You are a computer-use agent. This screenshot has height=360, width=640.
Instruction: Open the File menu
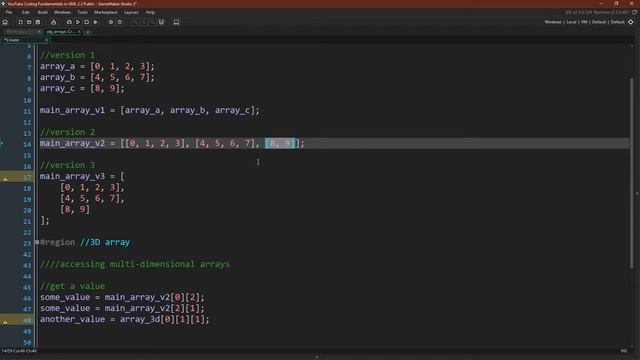(x=9, y=12)
